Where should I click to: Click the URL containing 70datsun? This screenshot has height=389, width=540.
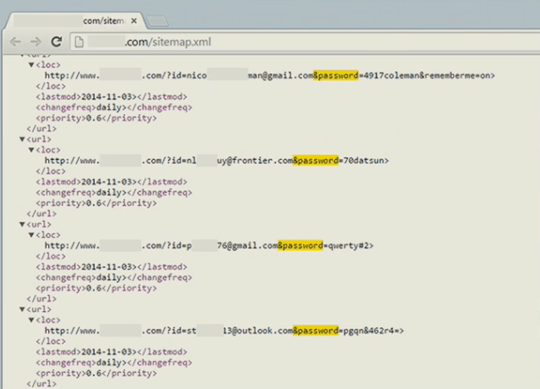217,160
